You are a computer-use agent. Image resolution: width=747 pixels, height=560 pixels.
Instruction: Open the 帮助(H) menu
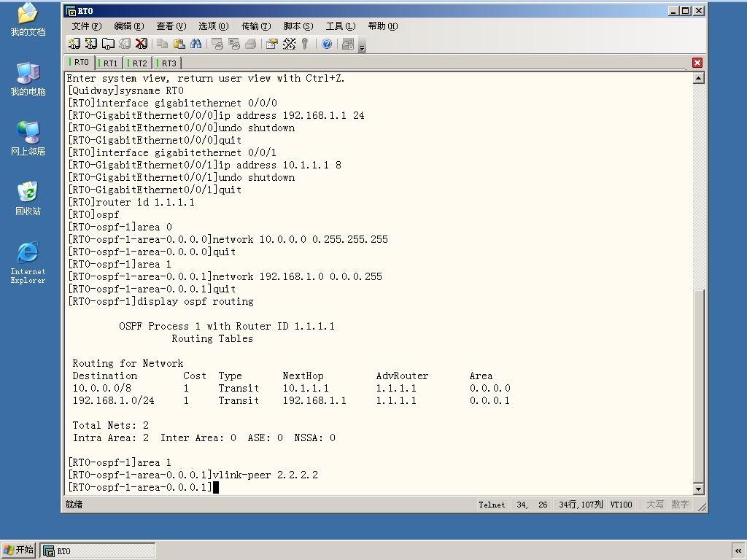point(383,26)
